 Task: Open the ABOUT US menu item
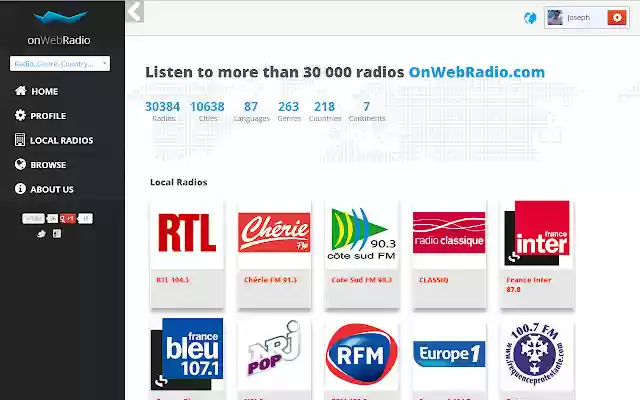pos(52,189)
